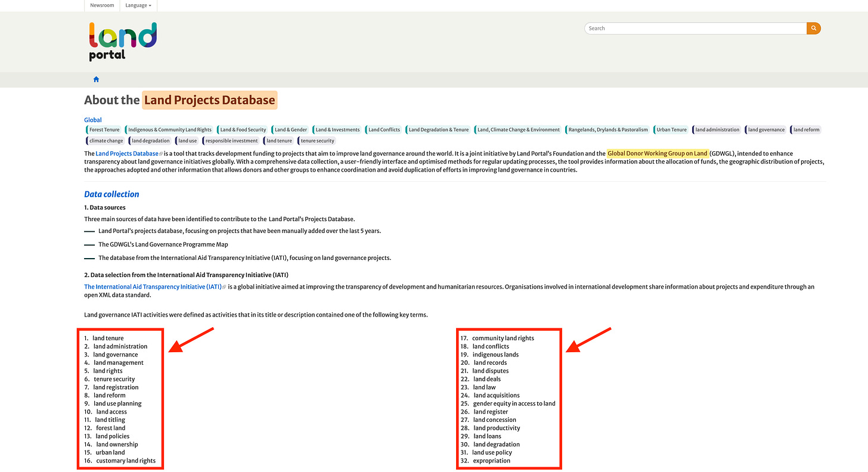Select the Land & Food Security tag

coord(243,129)
